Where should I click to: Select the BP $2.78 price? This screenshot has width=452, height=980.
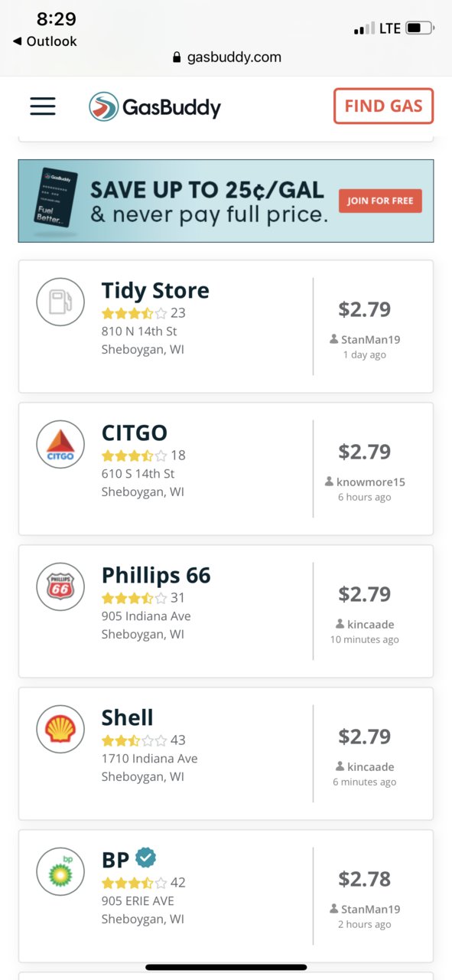click(365, 879)
